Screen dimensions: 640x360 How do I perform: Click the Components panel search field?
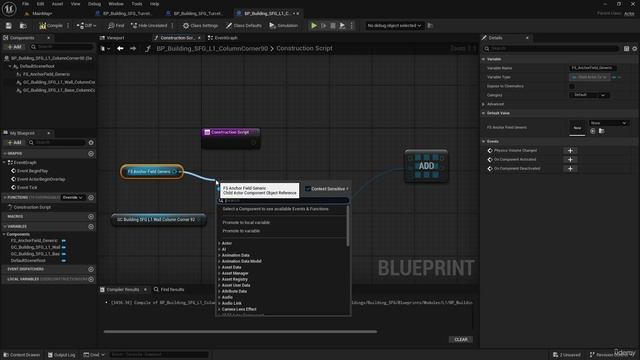coord(61,47)
